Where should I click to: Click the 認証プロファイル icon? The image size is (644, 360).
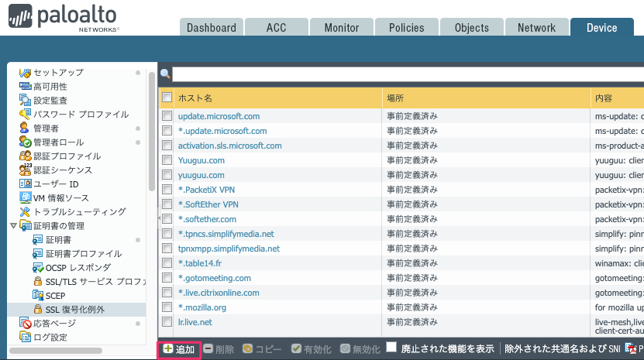[25, 156]
